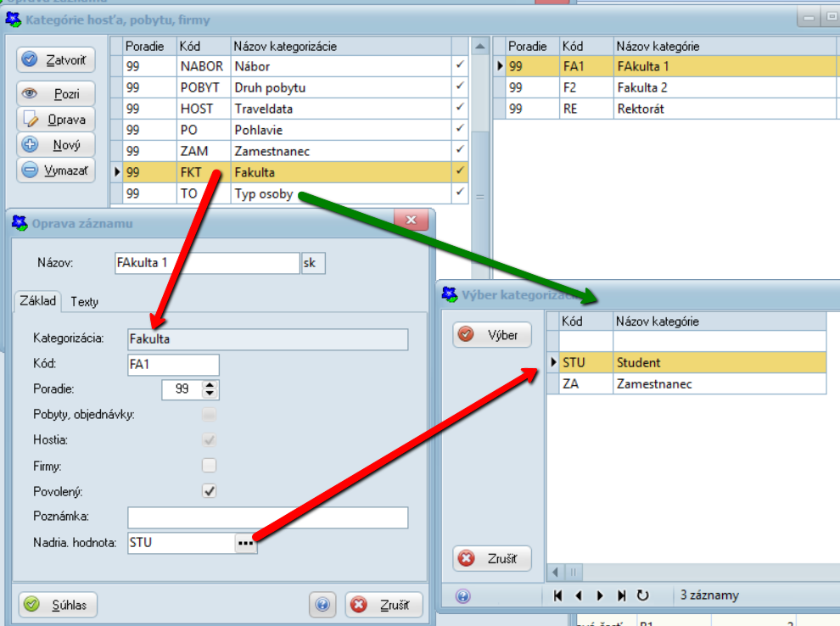This screenshot has height=626, width=840.
Task: Go to the previous record in navigator
Action: 579,595
